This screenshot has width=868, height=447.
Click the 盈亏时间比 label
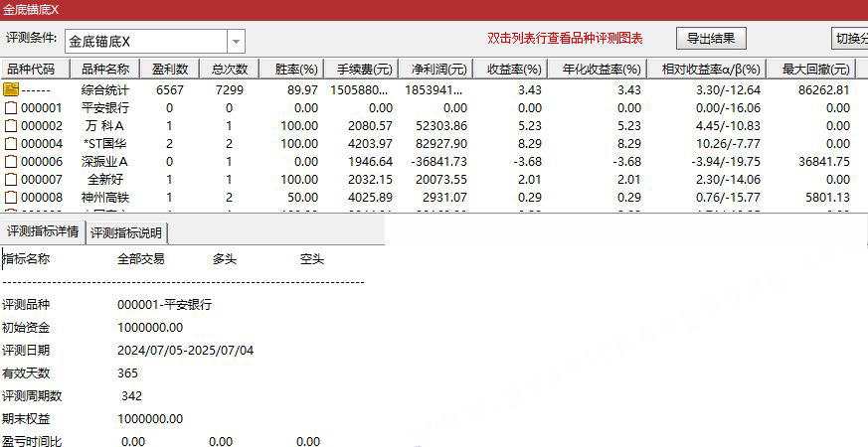[32, 441]
